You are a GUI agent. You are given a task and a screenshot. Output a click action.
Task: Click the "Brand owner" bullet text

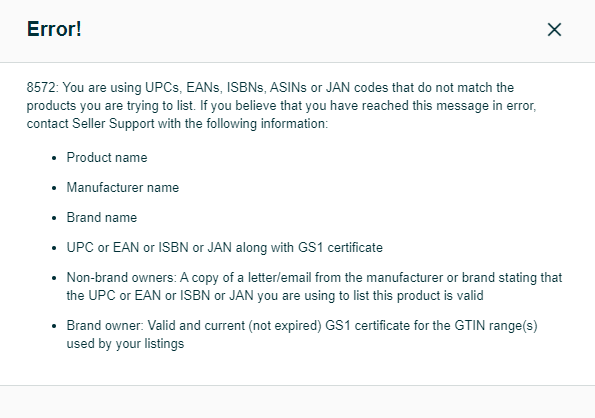[302, 335]
